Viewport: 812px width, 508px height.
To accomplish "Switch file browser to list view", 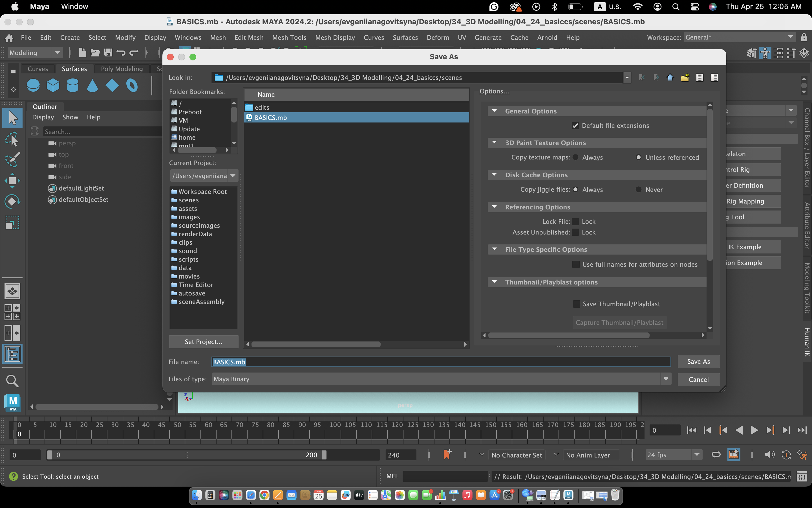I will point(700,78).
